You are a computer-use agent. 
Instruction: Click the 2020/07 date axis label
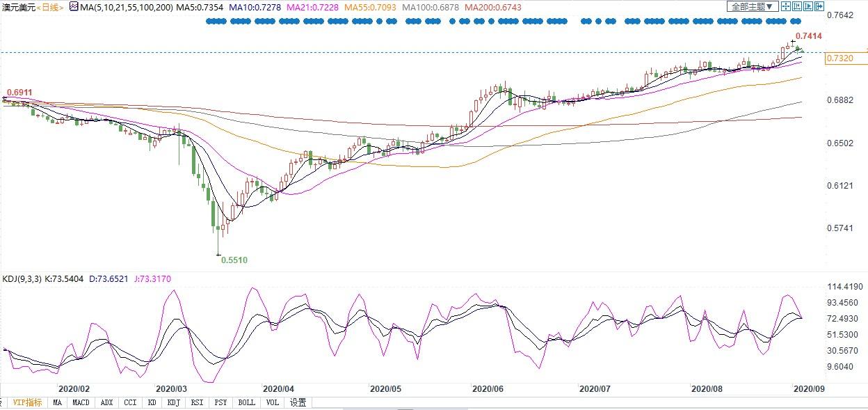click(595, 388)
